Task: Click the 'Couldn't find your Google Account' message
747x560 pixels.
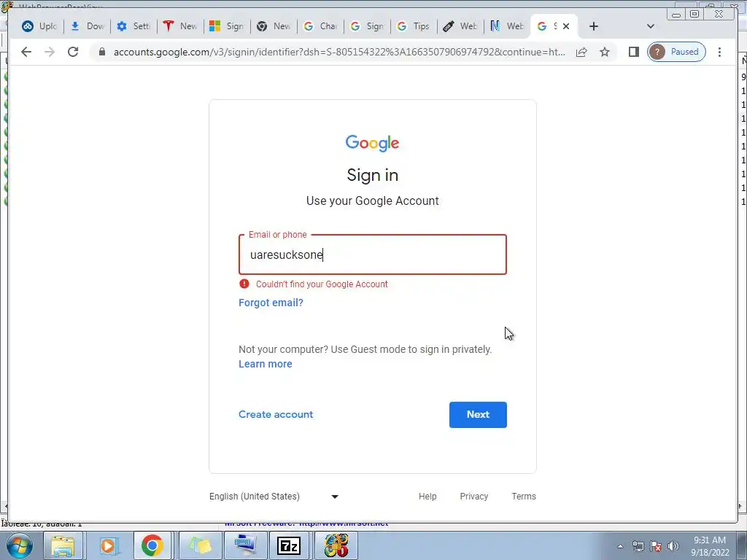Action: pyautogui.click(x=322, y=284)
